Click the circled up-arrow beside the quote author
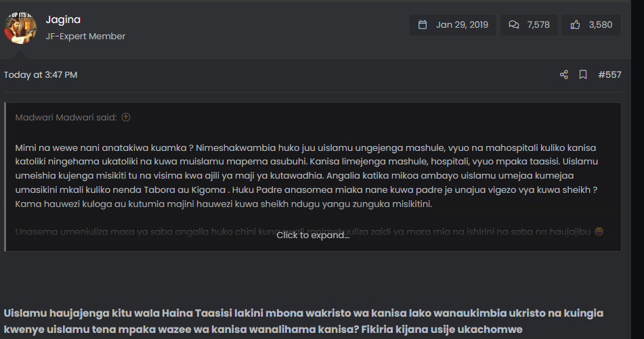The width and height of the screenshot is (644, 339). pos(126,118)
